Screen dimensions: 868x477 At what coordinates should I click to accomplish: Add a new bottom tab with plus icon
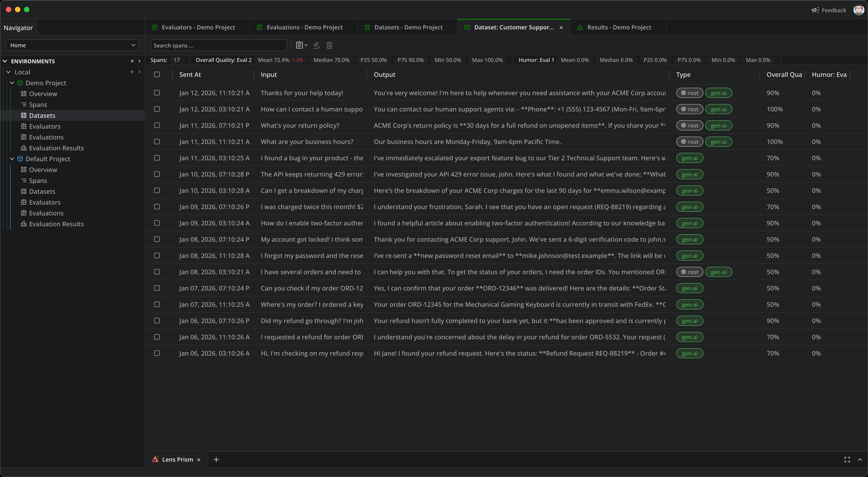[216, 459]
